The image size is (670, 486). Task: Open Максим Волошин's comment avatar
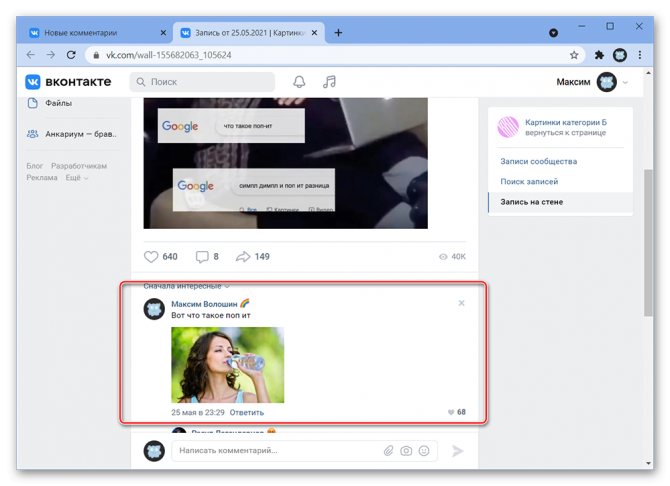154,309
